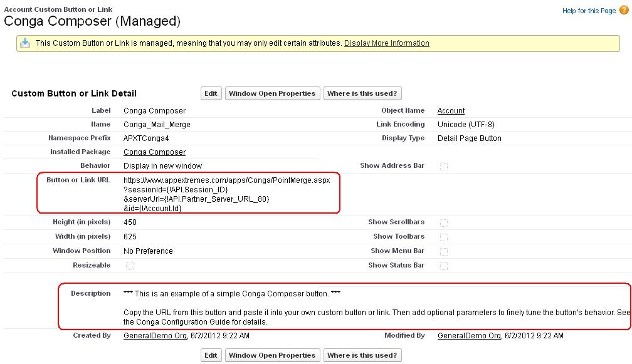
Task: Check the Show Toolbars option
Action: click(x=444, y=236)
